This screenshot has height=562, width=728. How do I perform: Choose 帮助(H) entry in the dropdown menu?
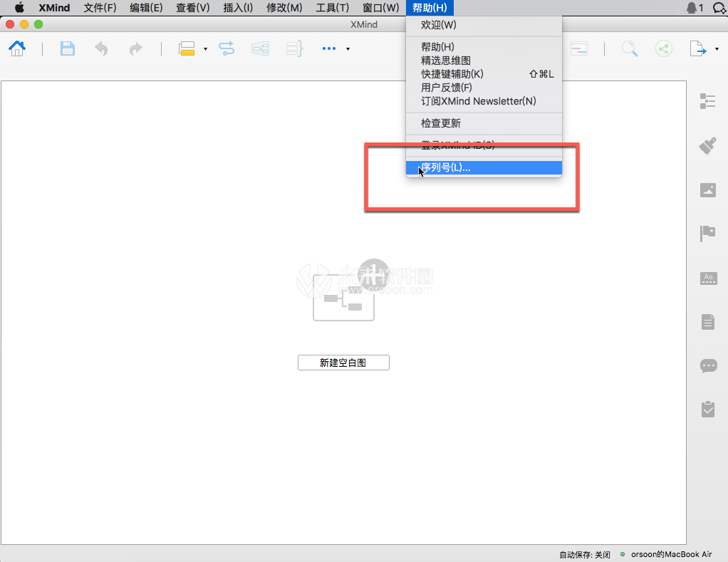click(484, 47)
